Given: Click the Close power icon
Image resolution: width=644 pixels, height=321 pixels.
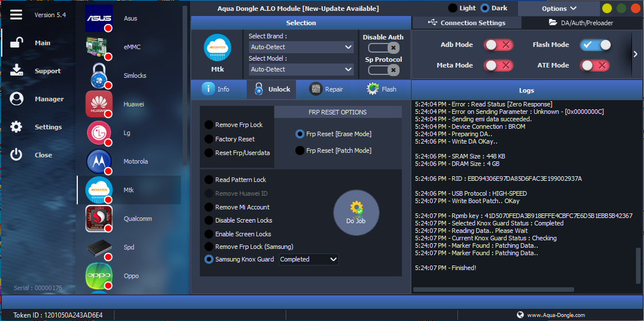Looking at the screenshot, I should 17,154.
